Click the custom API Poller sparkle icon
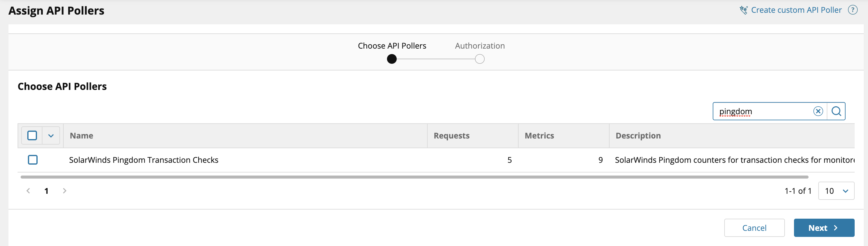Image resolution: width=868 pixels, height=246 pixels. pos(743,10)
